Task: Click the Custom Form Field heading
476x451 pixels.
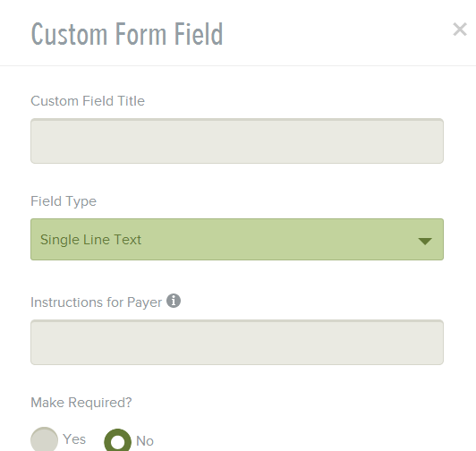Action: [127, 34]
